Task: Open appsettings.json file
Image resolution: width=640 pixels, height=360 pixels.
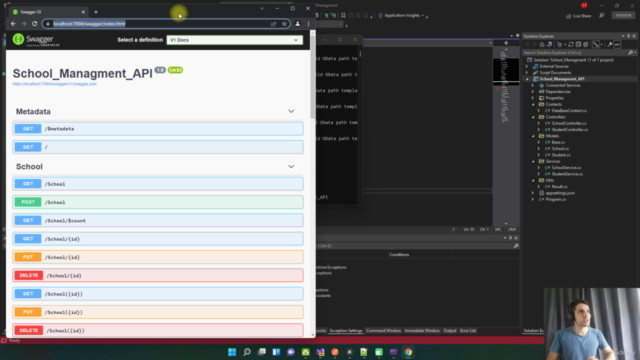Action: [560, 193]
